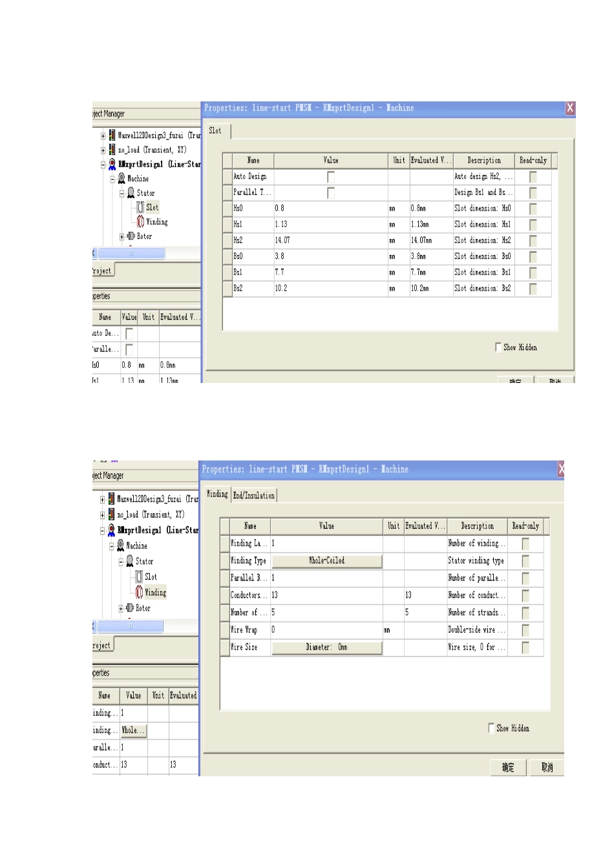Click Project tab in Slot screenshot manager
This screenshot has height=868, width=614.
coord(102,271)
